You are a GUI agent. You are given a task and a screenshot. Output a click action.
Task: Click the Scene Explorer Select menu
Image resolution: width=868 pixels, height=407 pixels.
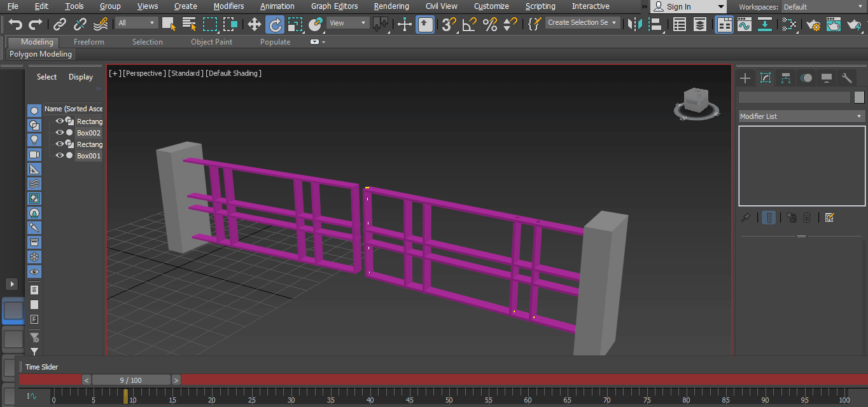tap(46, 77)
